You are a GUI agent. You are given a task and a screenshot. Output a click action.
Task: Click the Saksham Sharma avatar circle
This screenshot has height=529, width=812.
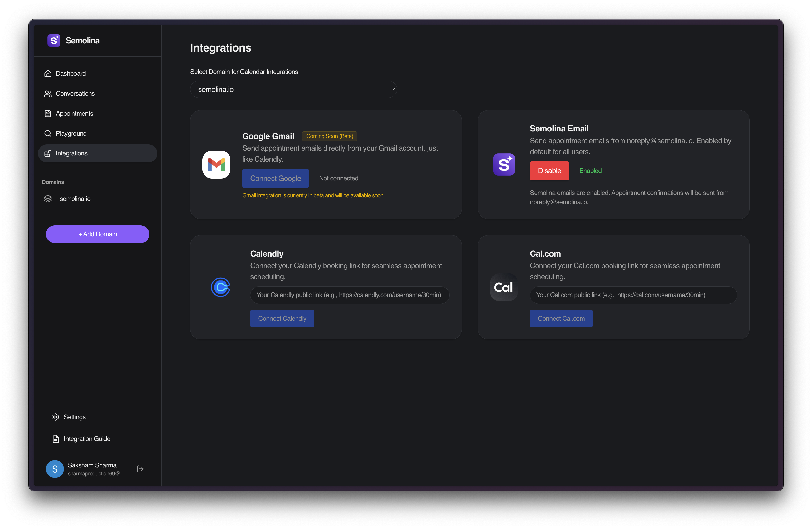[55, 469]
